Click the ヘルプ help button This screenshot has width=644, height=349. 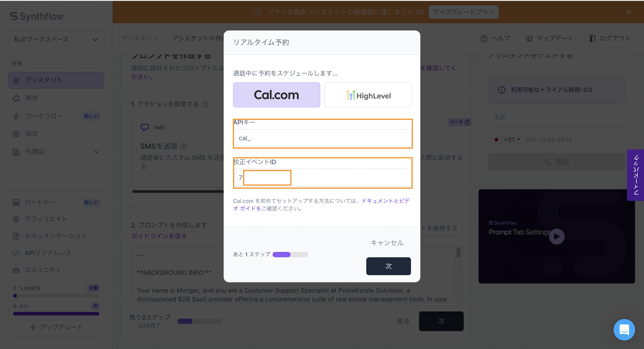[x=495, y=38]
